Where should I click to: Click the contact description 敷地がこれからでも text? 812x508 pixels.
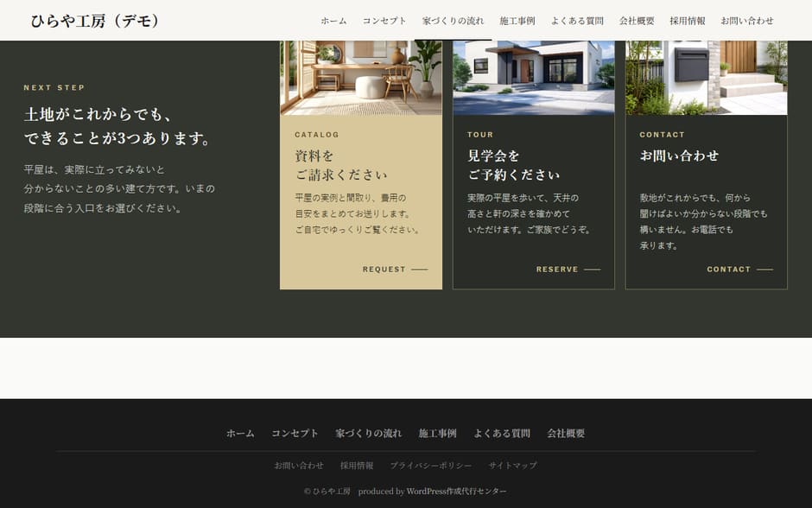[703, 222]
